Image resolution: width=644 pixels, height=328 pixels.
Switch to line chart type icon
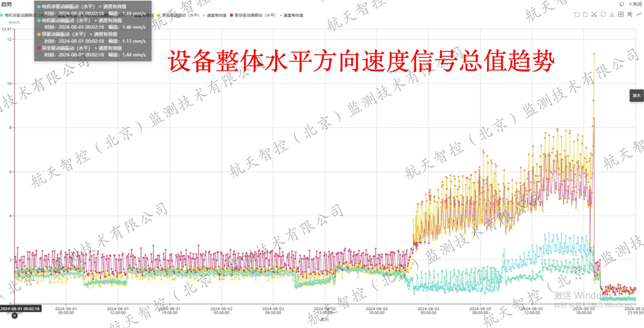[639, 15]
